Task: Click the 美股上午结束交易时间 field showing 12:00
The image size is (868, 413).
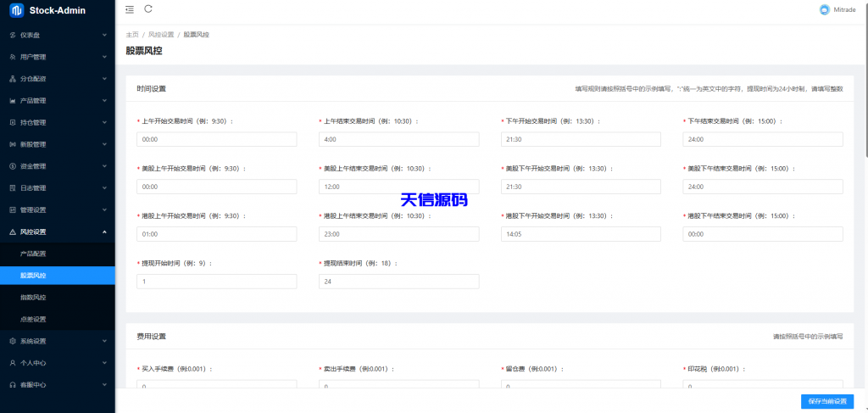Action: coord(398,187)
